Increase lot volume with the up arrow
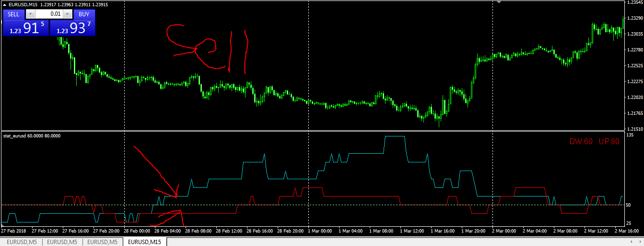 point(68,14)
